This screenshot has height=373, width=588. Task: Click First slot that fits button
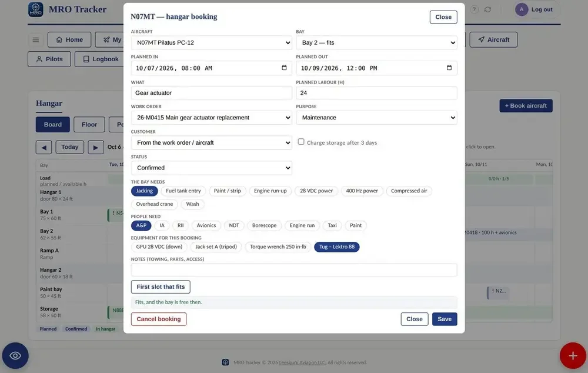(x=161, y=287)
